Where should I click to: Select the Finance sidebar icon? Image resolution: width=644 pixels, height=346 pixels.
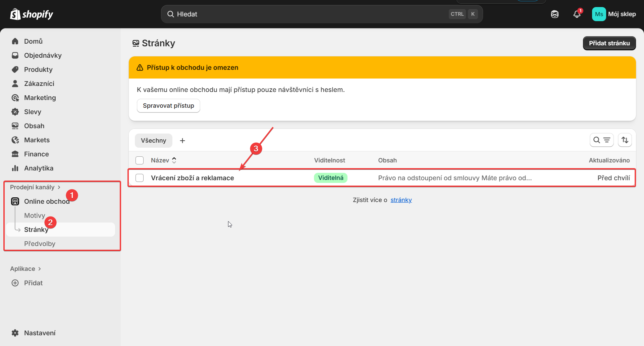pyautogui.click(x=15, y=154)
